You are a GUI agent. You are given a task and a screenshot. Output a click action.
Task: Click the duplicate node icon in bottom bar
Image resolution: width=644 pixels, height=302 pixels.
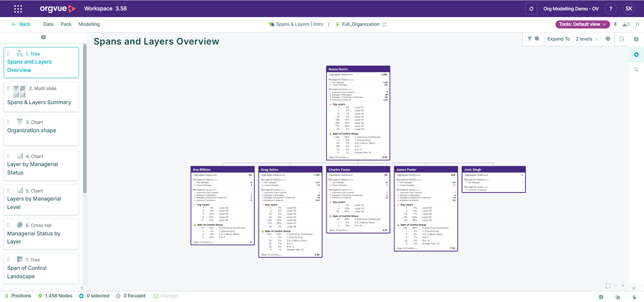coord(618,297)
